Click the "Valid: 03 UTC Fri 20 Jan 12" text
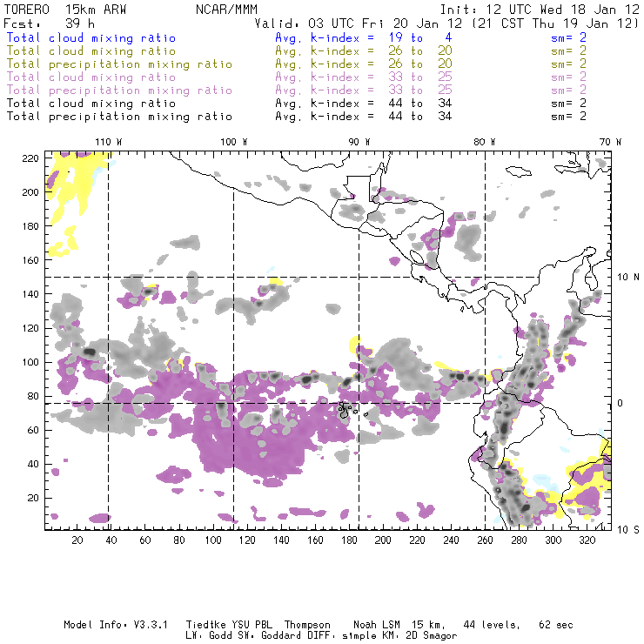This screenshot has width=644, height=644. [x=359, y=23]
